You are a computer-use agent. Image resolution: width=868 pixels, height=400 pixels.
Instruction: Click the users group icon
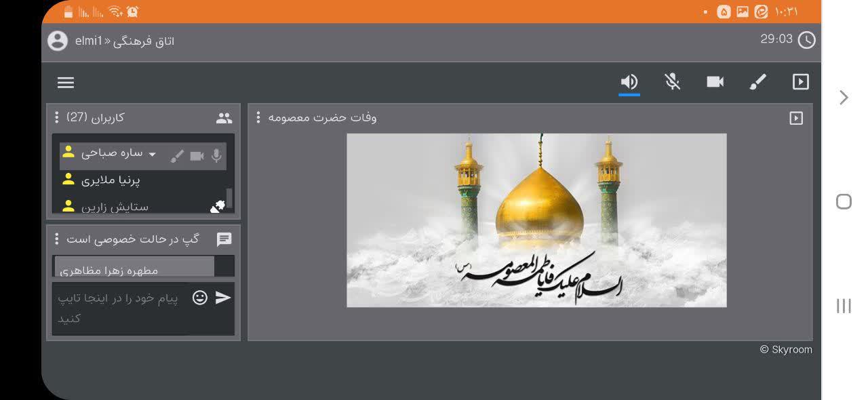224,118
